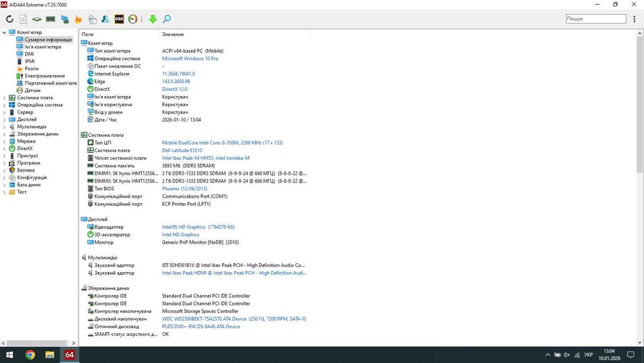Select Тест in the tree
The image size is (644, 363).
pyautogui.click(x=22, y=192)
